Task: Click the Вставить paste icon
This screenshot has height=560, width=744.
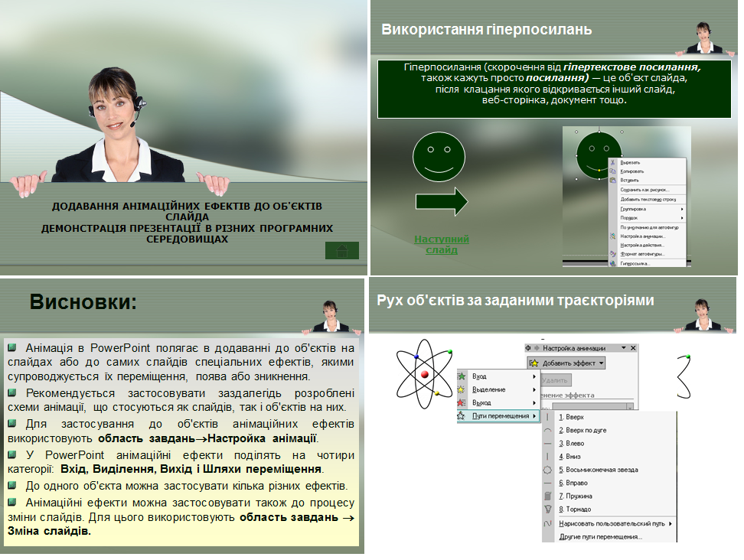Action: tap(612, 181)
